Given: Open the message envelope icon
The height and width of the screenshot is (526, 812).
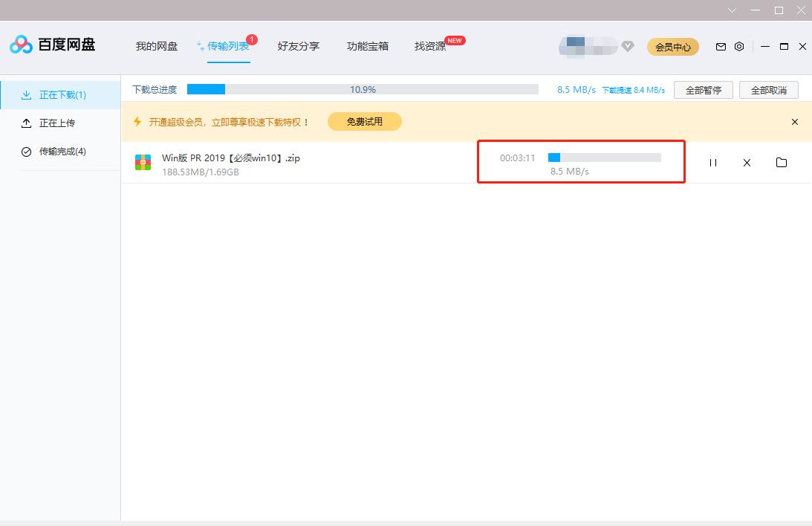Looking at the screenshot, I should pos(721,46).
